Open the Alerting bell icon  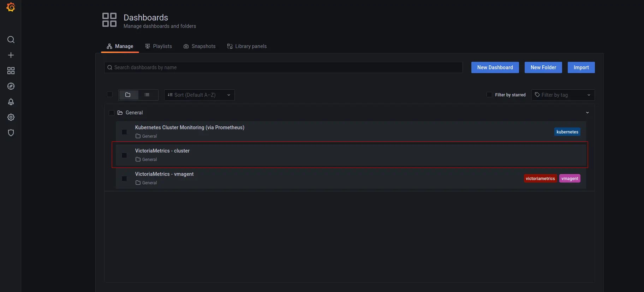(11, 102)
